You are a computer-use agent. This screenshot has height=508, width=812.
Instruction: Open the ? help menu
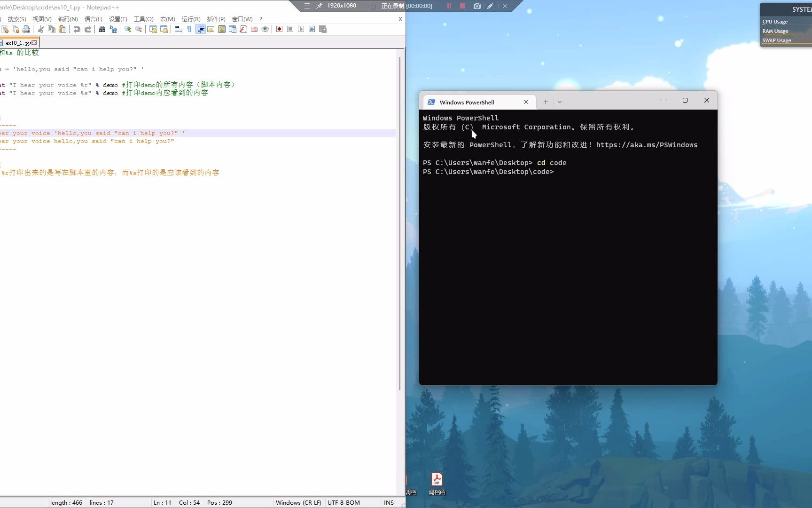point(261,19)
